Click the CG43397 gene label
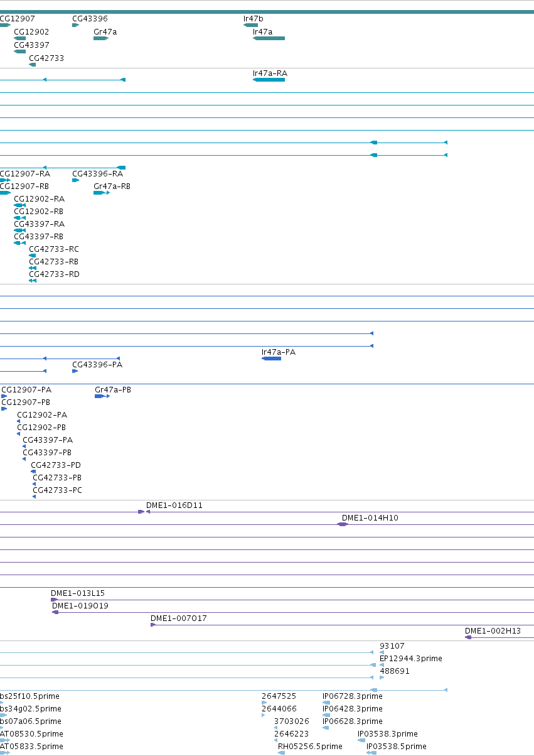Image resolution: width=534 pixels, height=756 pixels. (x=31, y=45)
